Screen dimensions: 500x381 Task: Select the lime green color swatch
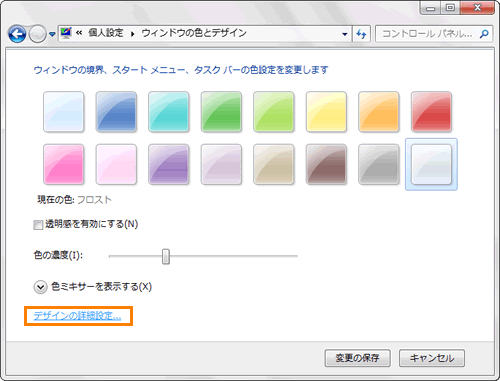tap(274, 112)
